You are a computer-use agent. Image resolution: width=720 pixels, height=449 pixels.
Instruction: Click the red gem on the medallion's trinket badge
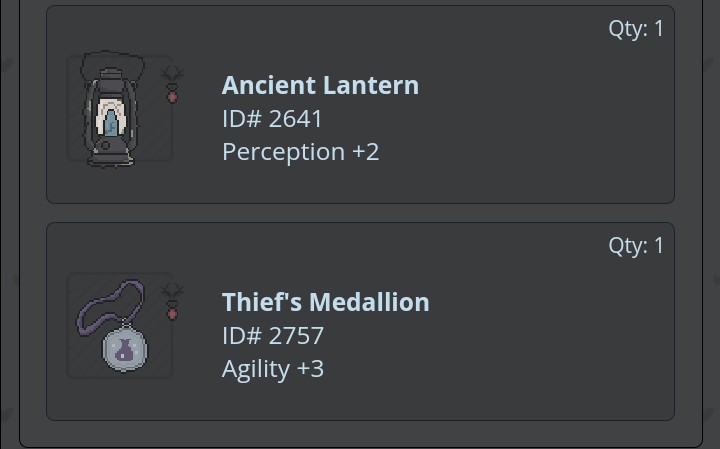click(172, 314)
